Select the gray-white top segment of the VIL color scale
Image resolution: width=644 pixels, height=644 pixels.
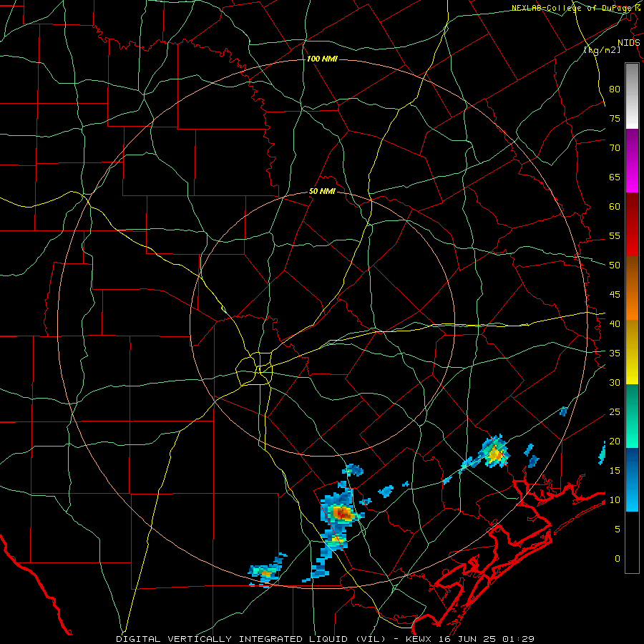tap(632, 96)
